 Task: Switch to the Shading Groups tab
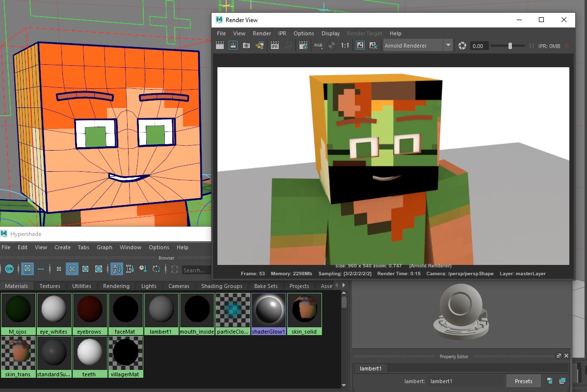point(222,286)
